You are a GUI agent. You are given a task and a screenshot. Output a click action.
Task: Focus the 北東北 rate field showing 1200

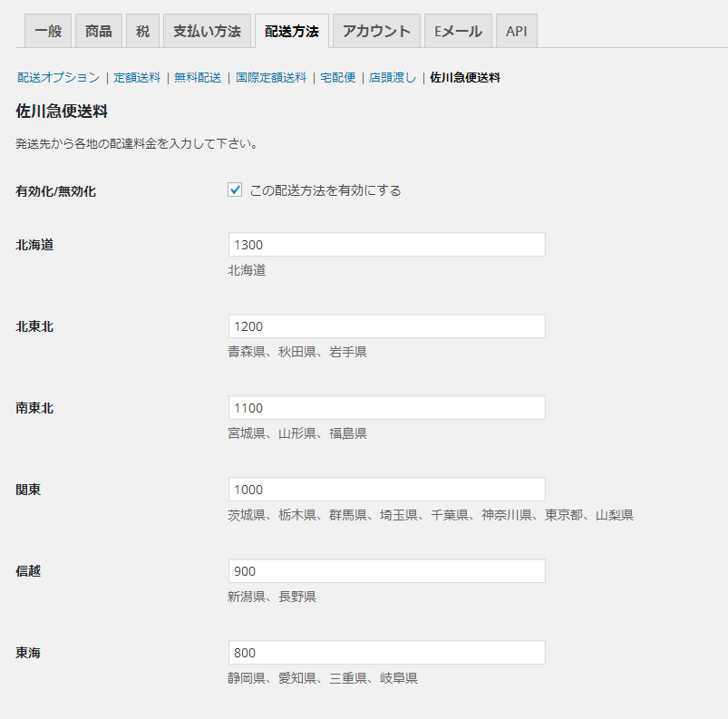[387, 326]
